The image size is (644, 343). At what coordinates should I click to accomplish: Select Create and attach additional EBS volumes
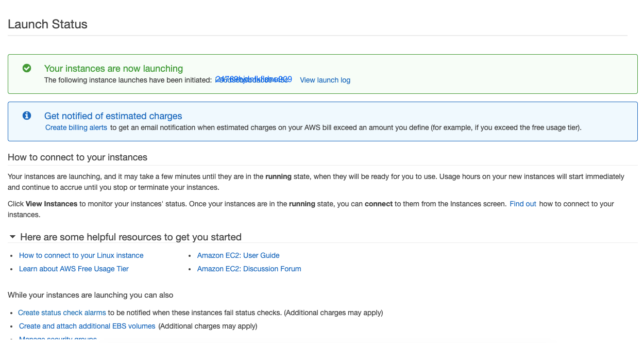point(87,326)
